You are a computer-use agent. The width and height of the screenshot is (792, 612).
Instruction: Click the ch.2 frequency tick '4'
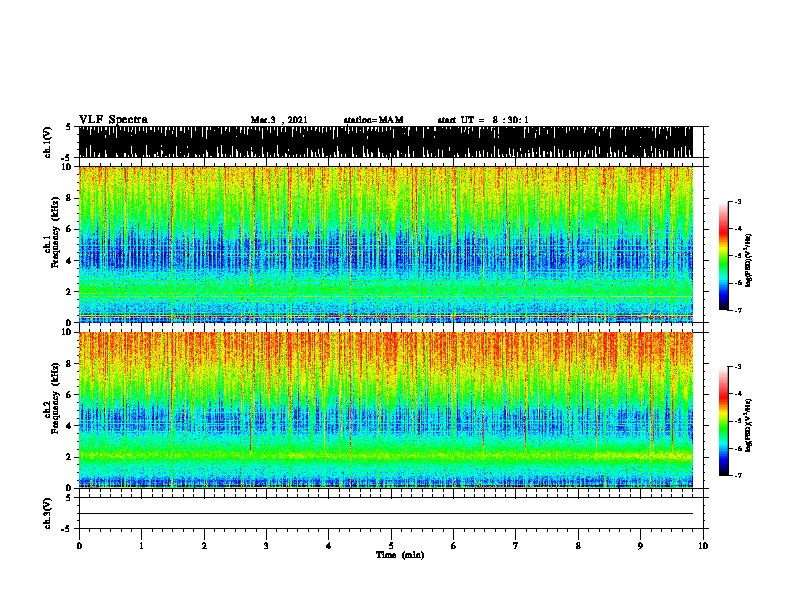click(70, 426)
